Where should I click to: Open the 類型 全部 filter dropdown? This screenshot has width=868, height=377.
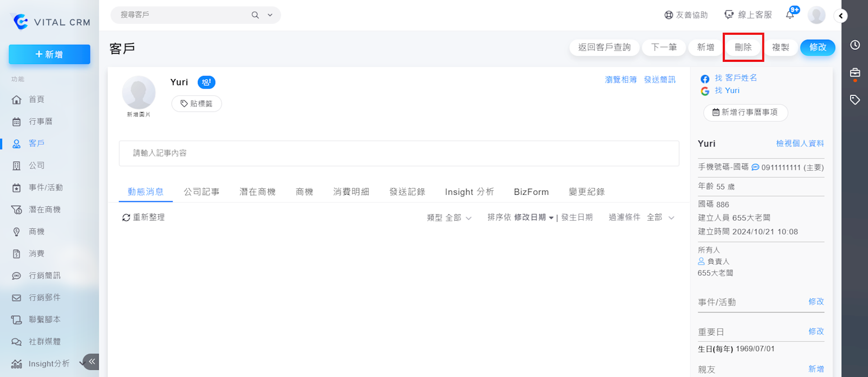pyautogui.click(x=449, y=218)
